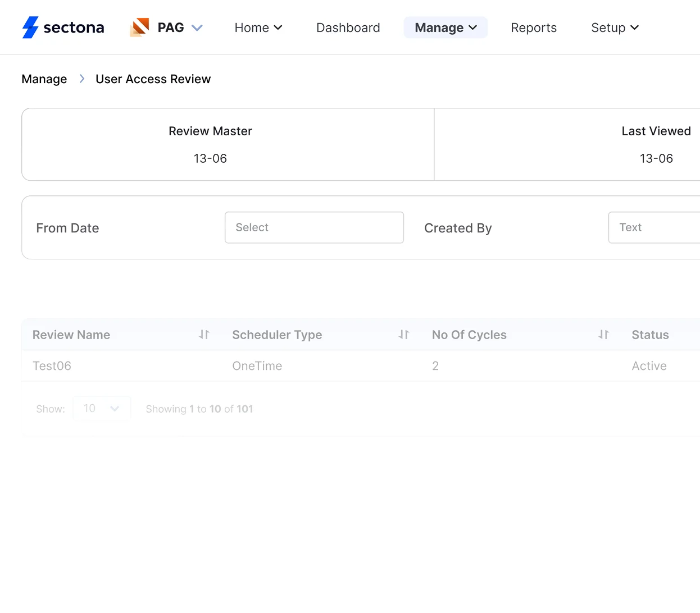
Task: Open the From Date select picker
Action: coord(313,227)
